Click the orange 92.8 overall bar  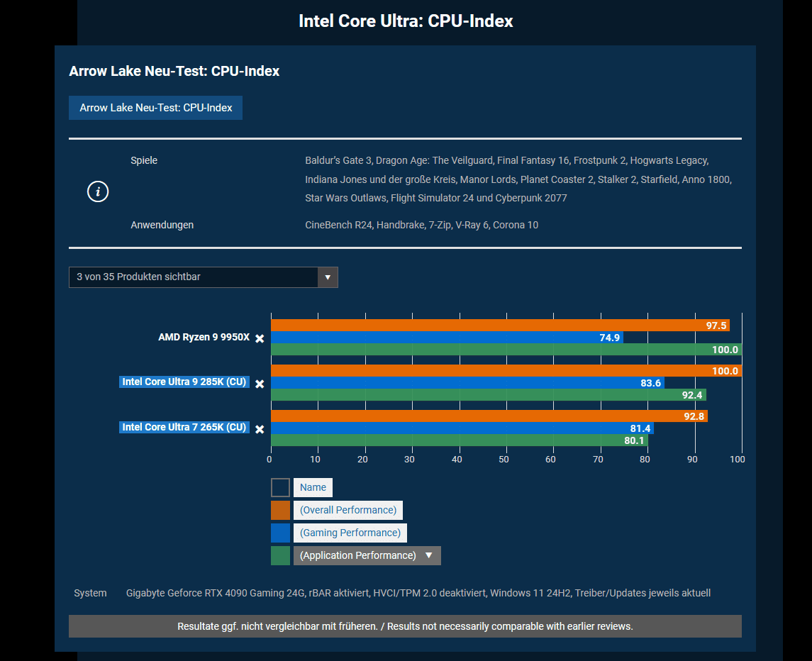(x=489, y=416)
